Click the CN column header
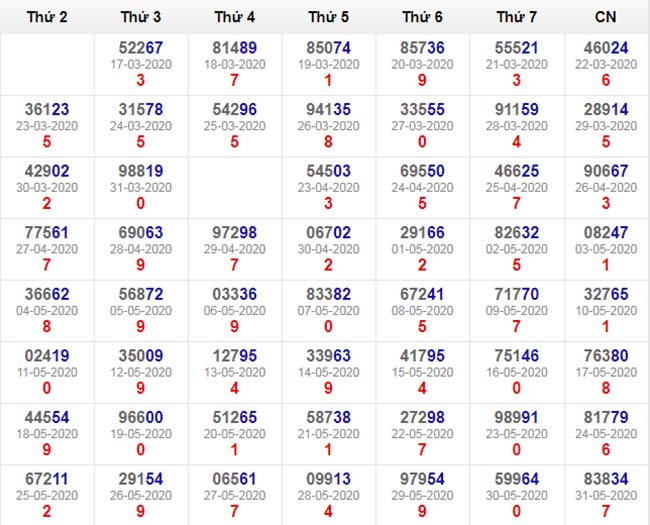The width and height of the screenshot is (650, 525). click(x=605, y=17)
